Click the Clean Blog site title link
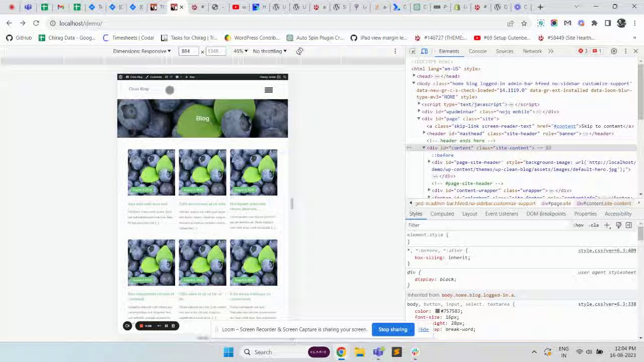This screenshot has width=644, height=362. coord(138,89)
